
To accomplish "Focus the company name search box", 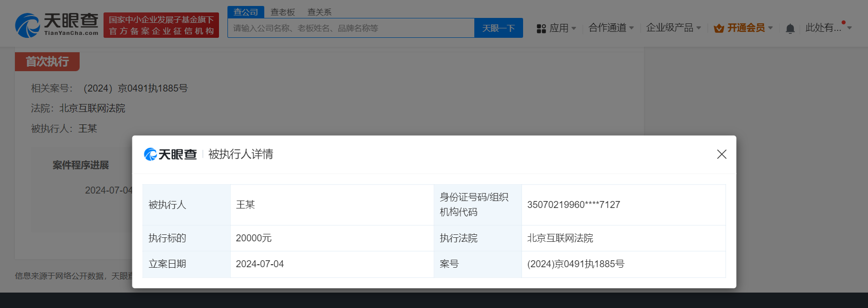I will coord(351,28).
